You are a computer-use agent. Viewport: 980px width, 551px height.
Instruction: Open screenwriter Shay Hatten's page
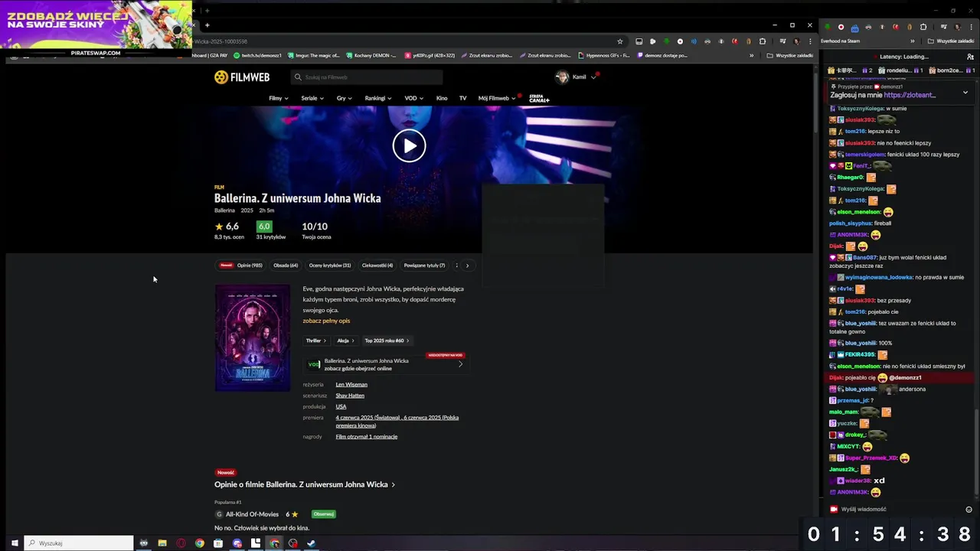pos(350,396)
